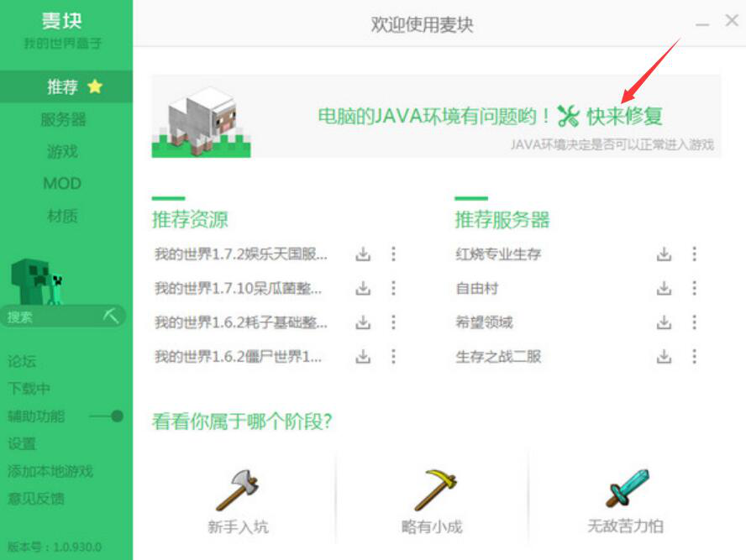Close the 麦块 window
The image size is (746, 560).
(x=732, y=20)
